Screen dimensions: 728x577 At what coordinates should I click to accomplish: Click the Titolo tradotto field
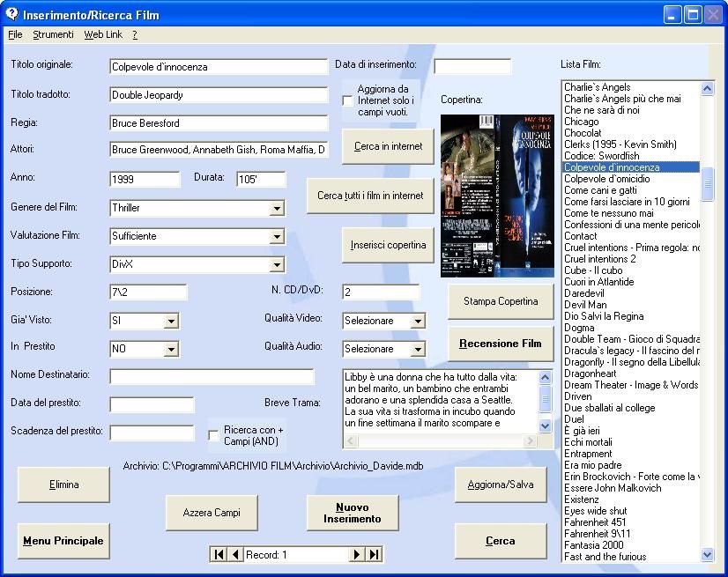(219, 95)
